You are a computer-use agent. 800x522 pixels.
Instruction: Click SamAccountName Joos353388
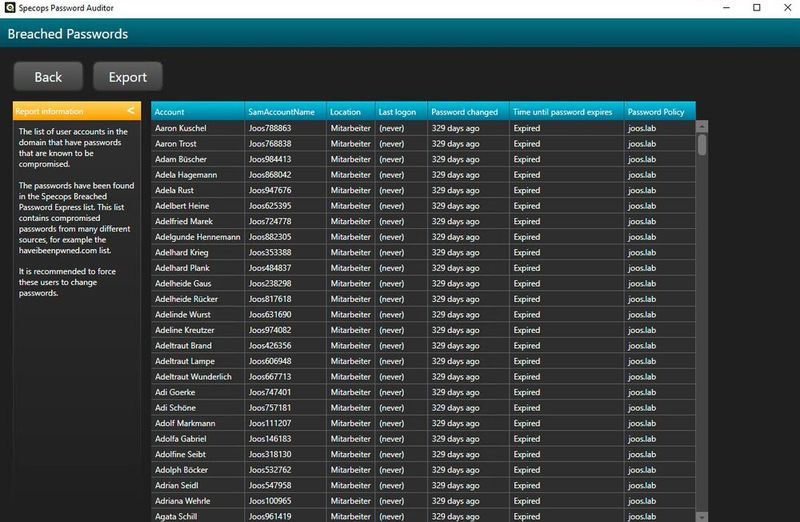[x=270, y=253]
